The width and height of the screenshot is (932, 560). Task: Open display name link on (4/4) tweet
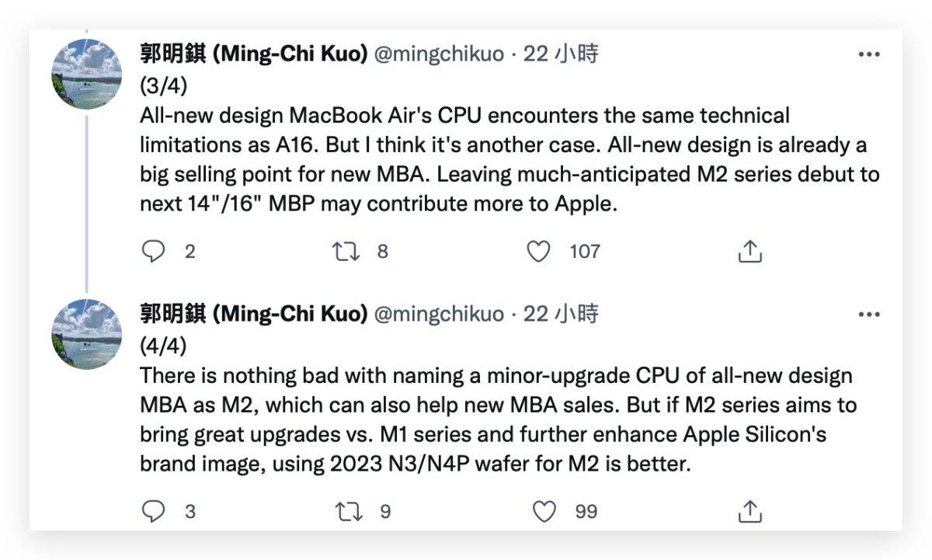pos(253,314)
